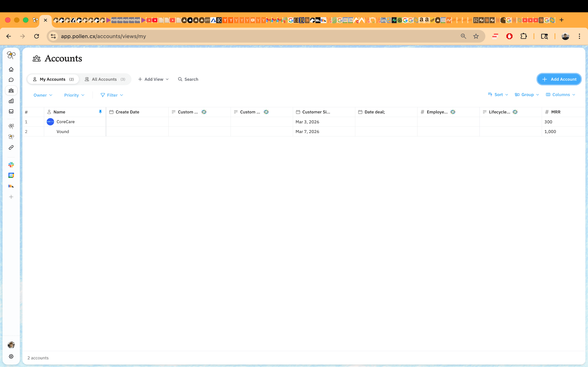Open the Group dropdown
The height and width of the screenshot is (367, 588).
click(x=527, y=95)
